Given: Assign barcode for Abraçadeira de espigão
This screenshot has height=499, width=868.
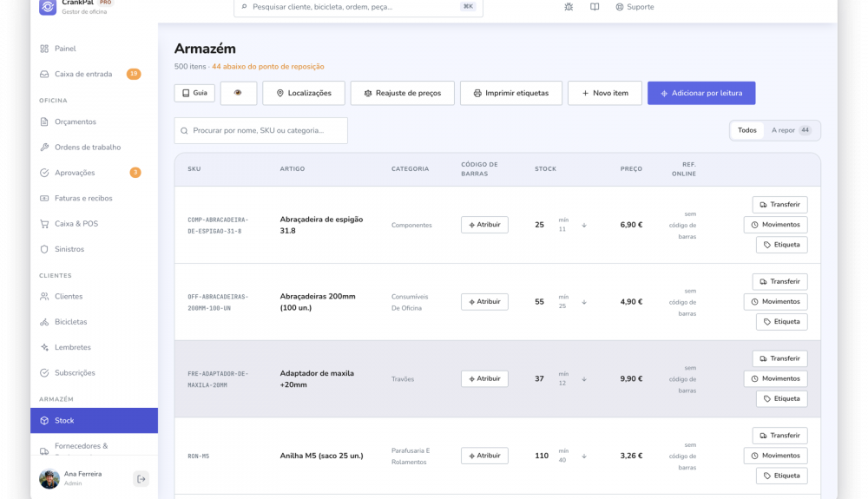Looking at the screenshot, I should [x=484, y=225].
